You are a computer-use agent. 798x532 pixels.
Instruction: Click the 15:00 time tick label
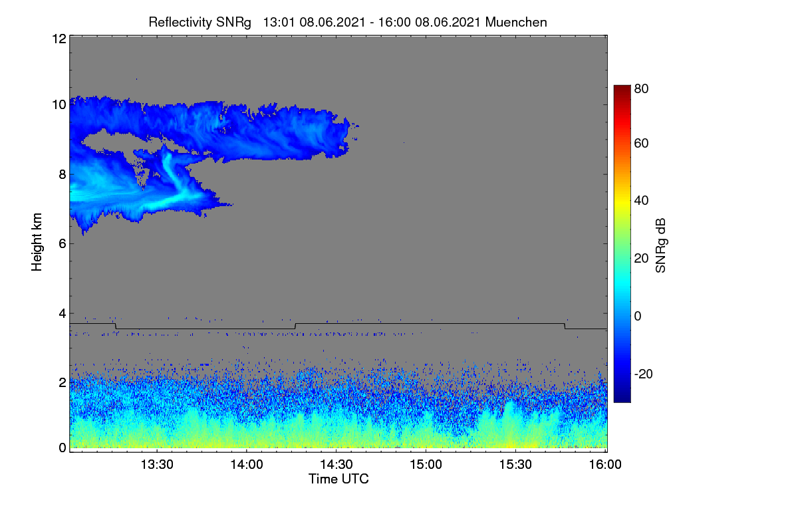pyautogui.click(x=426, y=465)
